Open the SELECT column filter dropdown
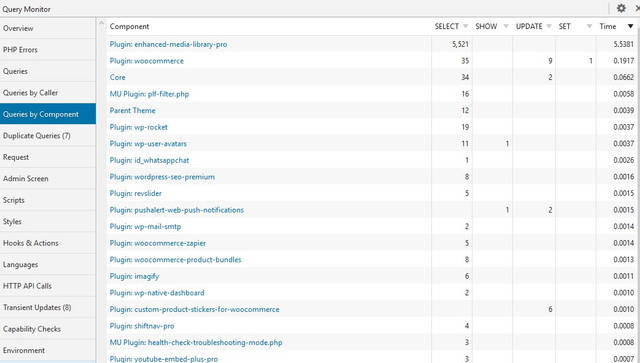The height and width of the screenshot is (363, 640). point(465,27)
